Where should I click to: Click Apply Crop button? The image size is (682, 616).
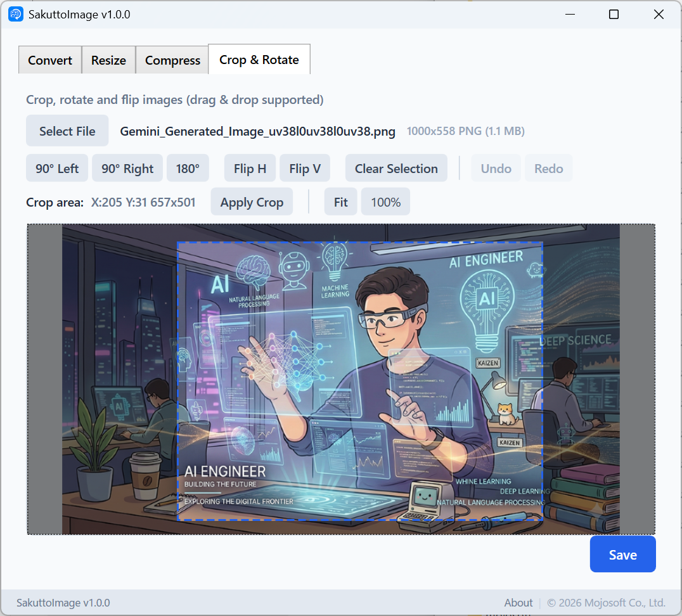[x=252, y=202]
